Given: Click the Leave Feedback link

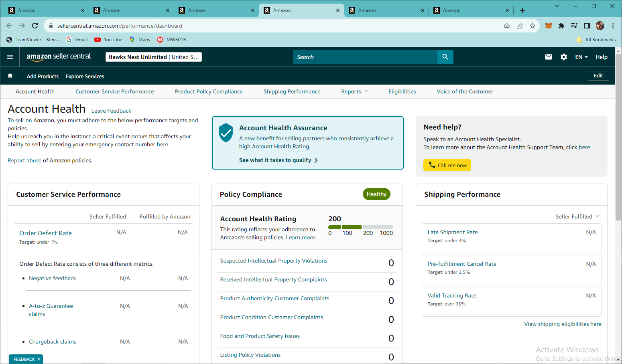Looking at the screenshot, I should pyautogui.click(x=111, y=111).
